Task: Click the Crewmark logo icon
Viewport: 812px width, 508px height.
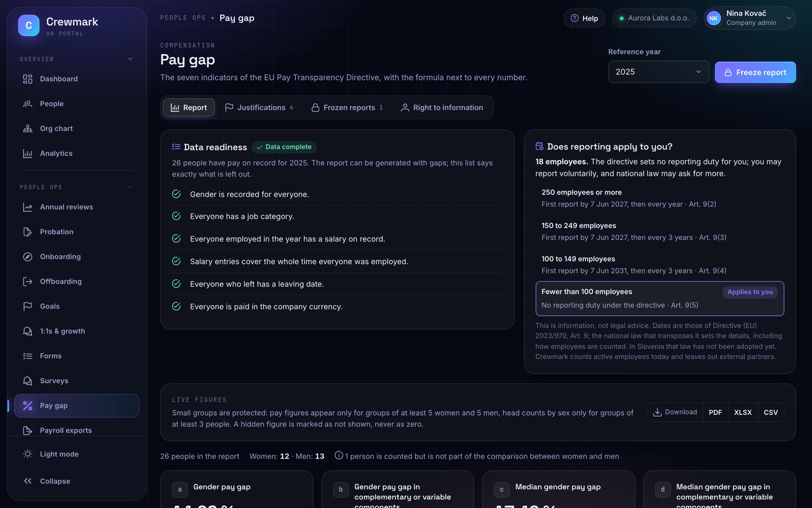Action: [29, 25]
